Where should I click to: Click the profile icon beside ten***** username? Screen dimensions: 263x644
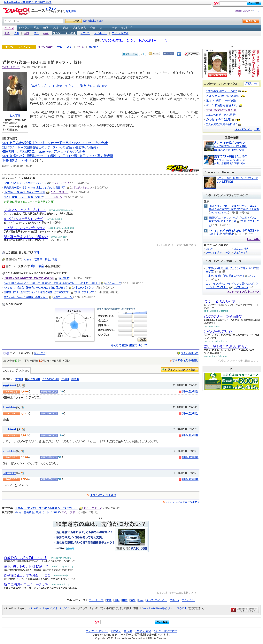[x=23, y=386]
